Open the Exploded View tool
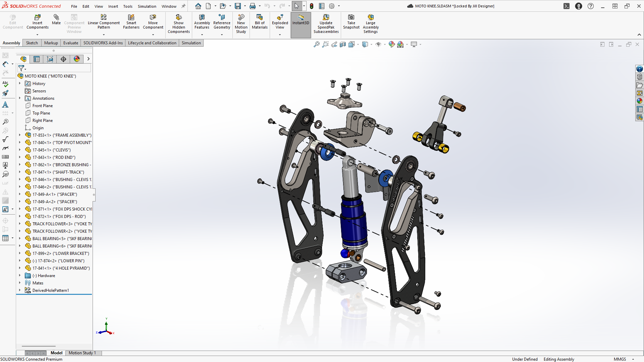The height and width of the screenshot is (362, 644). pos(280,22)
